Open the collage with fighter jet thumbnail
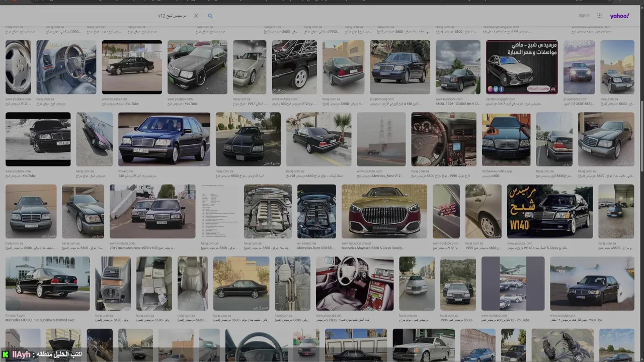The height and width of the screenshot is (362, 644). pyautogui.click(x=513, y=284)
